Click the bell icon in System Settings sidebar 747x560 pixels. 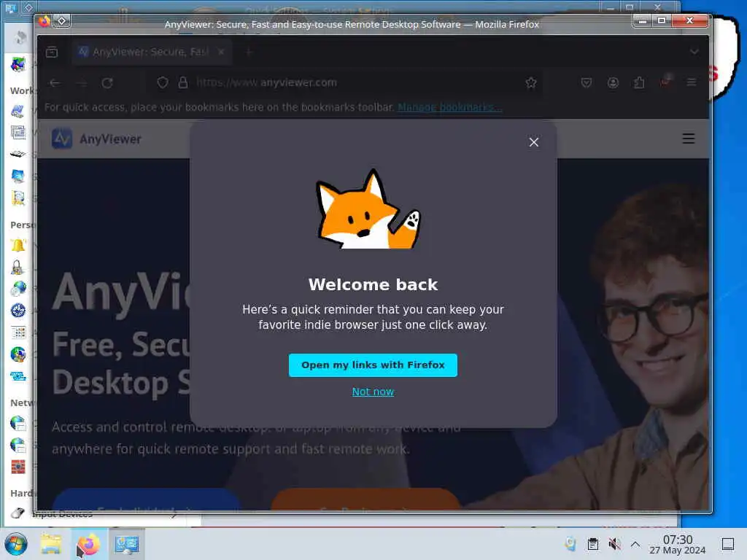coord(18,246)
